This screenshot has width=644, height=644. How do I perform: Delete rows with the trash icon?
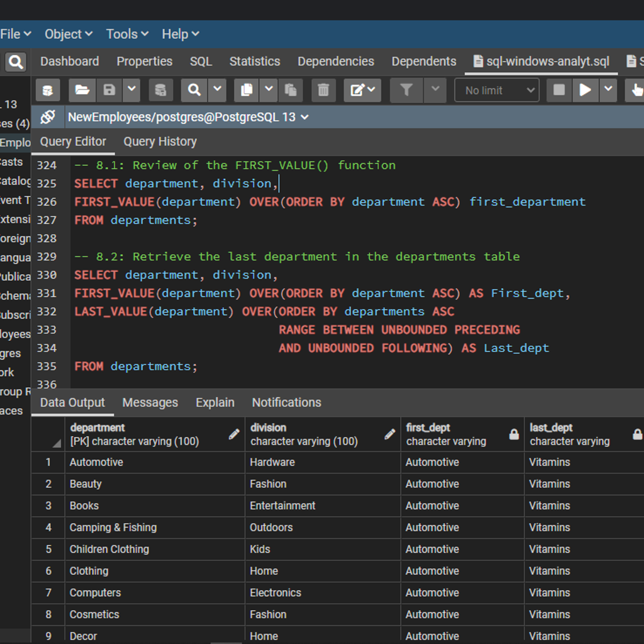(323, 90)
